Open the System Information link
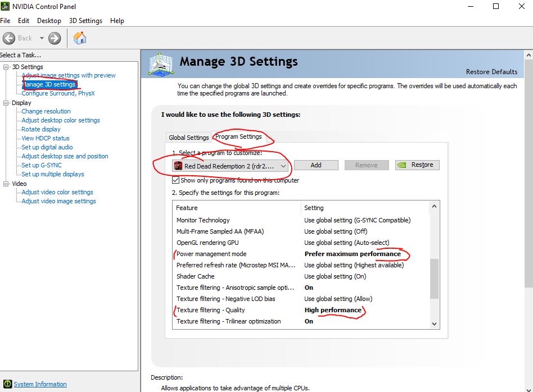Screen dimensions: 533x392 tap(40, 384)
